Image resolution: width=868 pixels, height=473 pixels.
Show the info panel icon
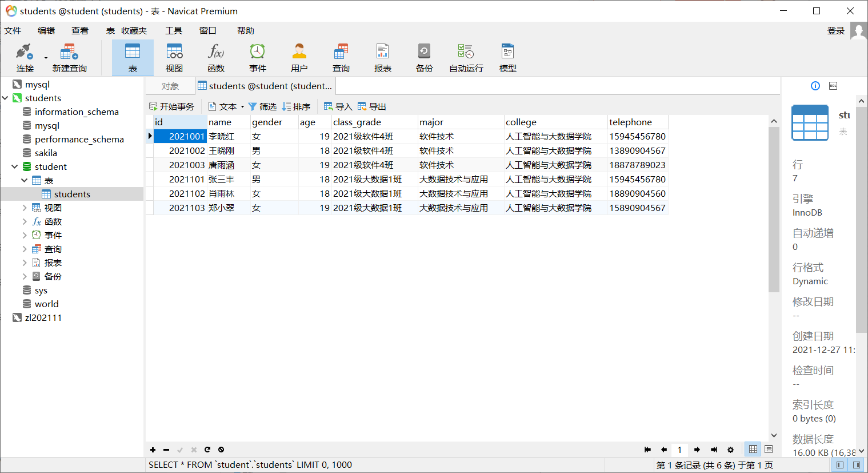point(815,86)
